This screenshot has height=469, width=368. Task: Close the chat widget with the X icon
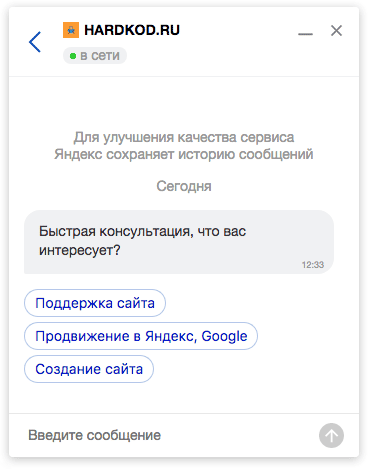(336, 31)
